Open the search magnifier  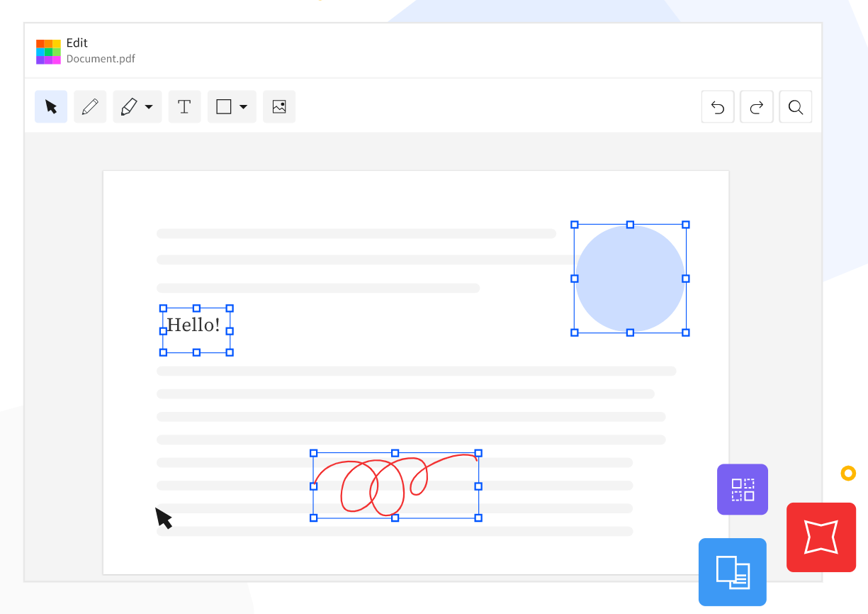tap(796, 107)
